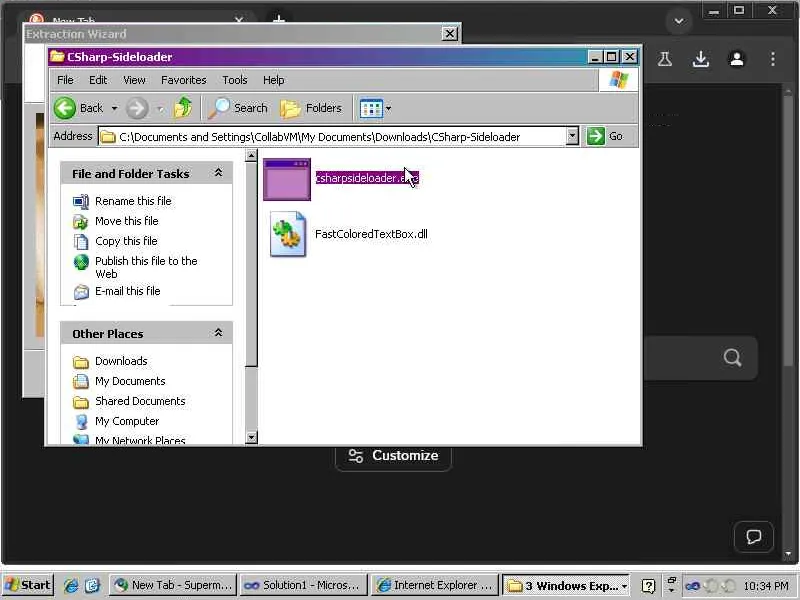
Task: Click Copy this file
Action: click(x=126, y=241)
